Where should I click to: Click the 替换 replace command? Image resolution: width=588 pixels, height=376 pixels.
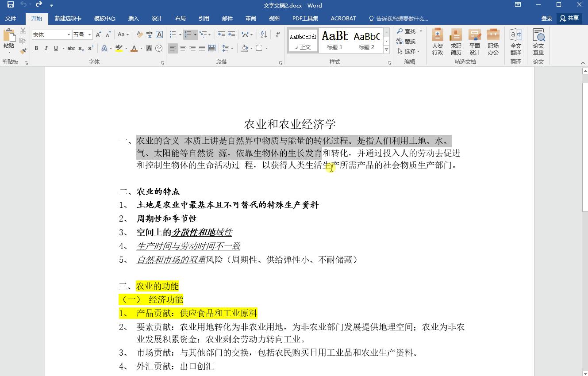[x=409, y=41]
